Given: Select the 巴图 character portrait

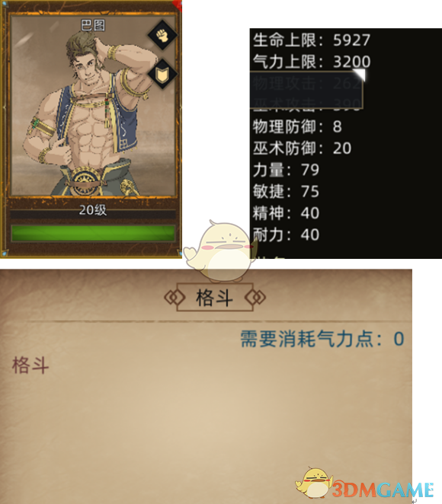Looking at the screenshot, I should [93, 106].
